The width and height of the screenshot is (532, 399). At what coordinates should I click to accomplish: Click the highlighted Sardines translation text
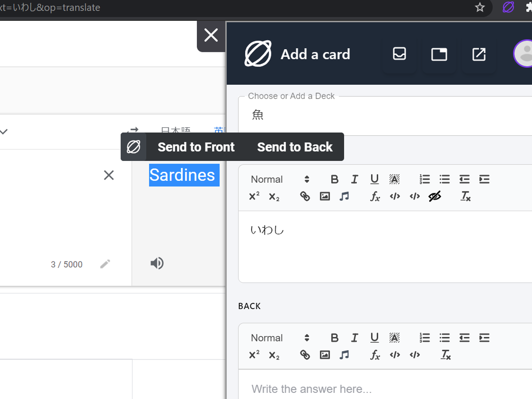[x=184, y=175]
